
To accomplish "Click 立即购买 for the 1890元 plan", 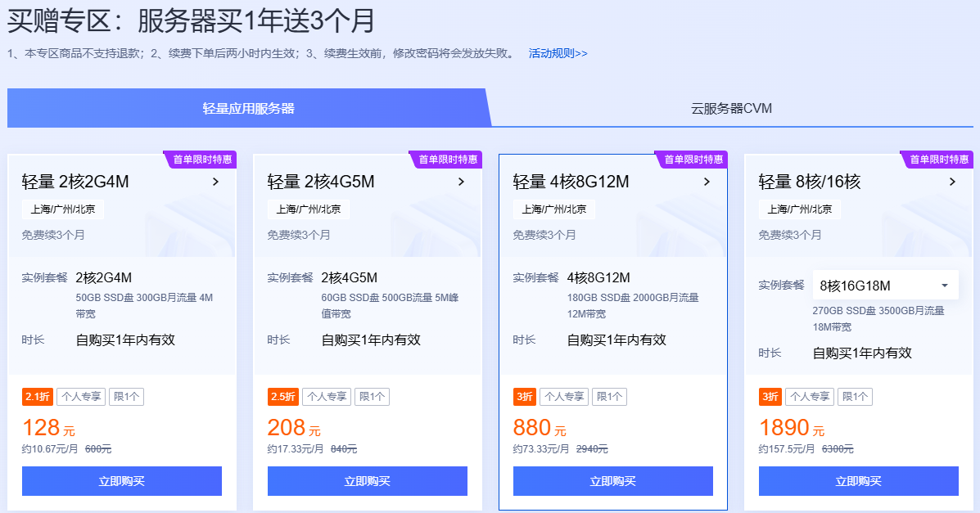I will coord(859,481).
